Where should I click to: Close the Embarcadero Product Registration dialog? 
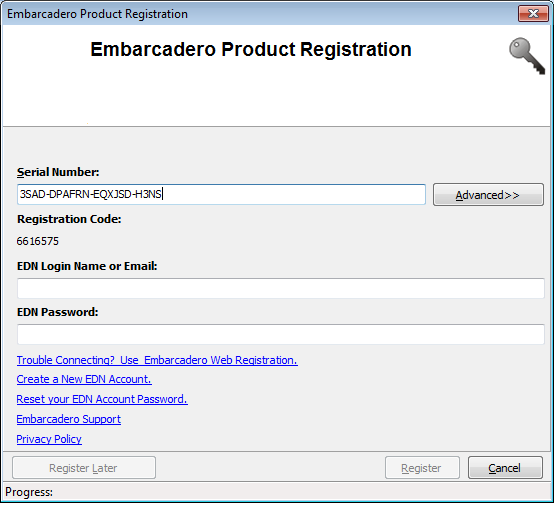tap(533, 14)
